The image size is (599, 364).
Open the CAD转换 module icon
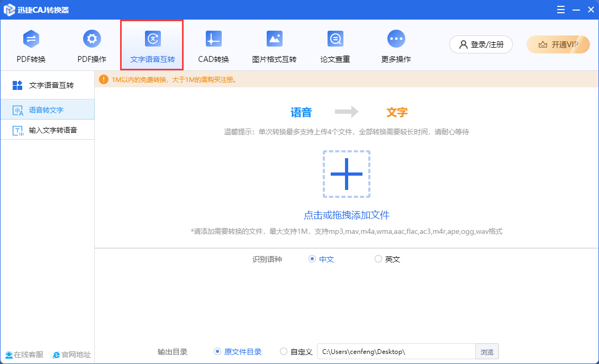tap(214, 39)
